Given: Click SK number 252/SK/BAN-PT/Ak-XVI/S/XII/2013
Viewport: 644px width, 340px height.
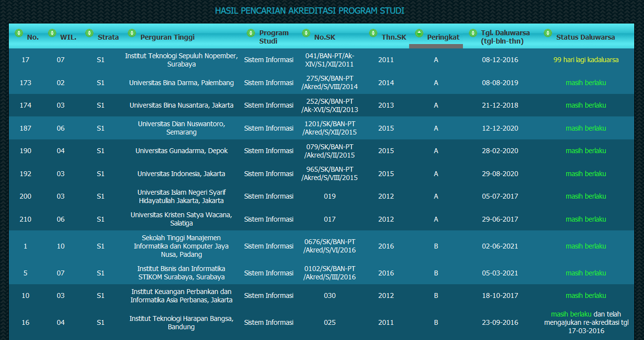Looking at the screenshot, I should (x=330, y=105).
